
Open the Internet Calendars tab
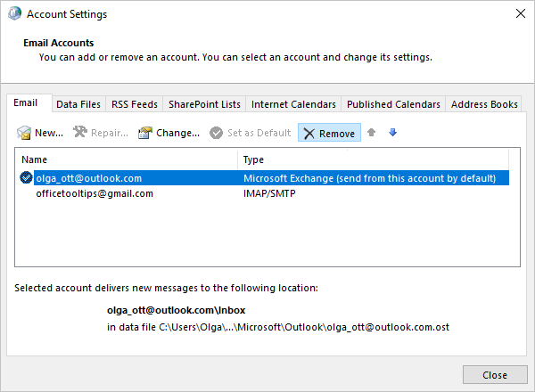tap(293, 104)
